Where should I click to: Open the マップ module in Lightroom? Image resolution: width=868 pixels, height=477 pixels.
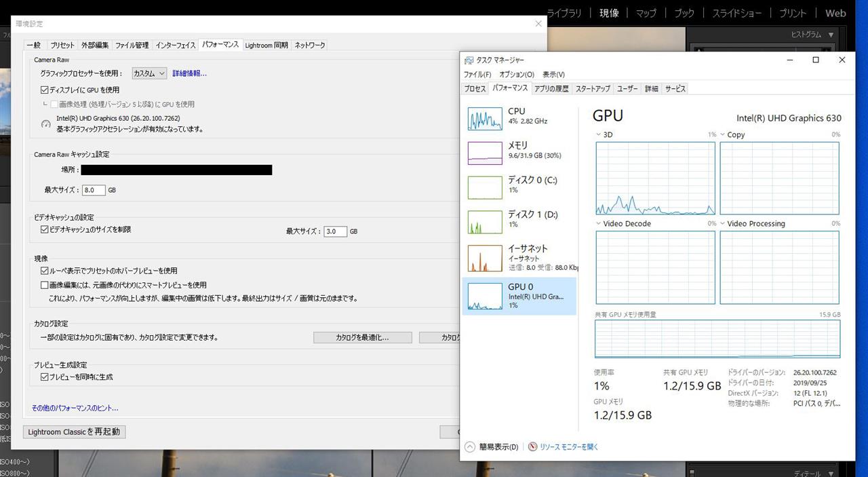coord(646,13)
